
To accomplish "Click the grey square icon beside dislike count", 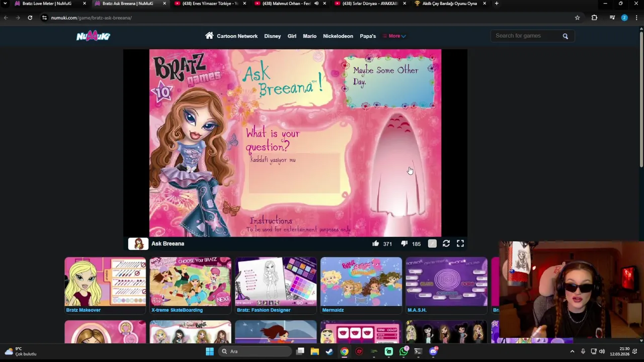I will (x=432, y=243).
